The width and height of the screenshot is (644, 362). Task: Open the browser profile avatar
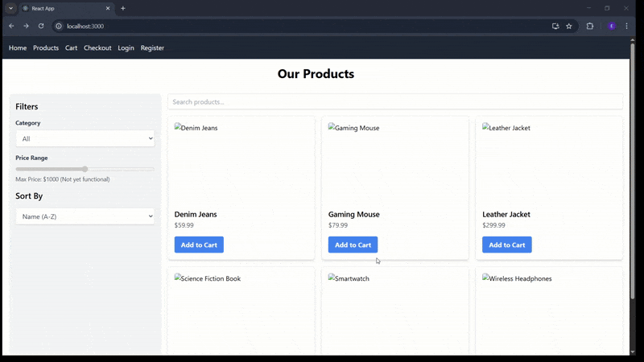coord(612,26)
